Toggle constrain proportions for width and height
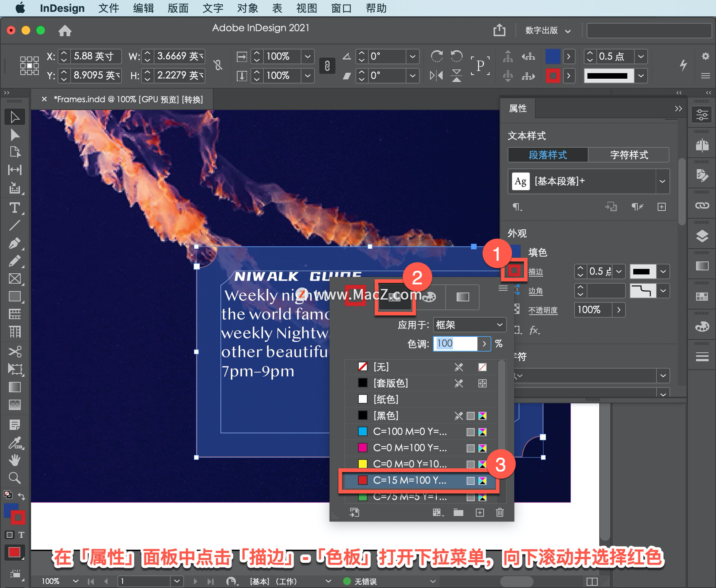This screenshot has height=588, width=716. point(218,66)
